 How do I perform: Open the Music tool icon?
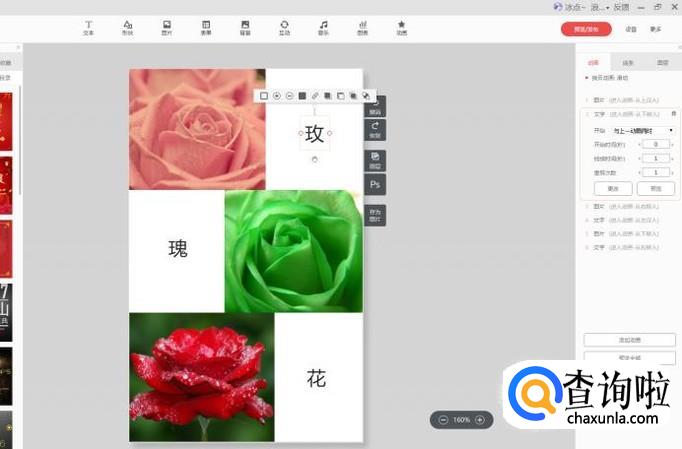pyautogui.click(x=324, y=28)
